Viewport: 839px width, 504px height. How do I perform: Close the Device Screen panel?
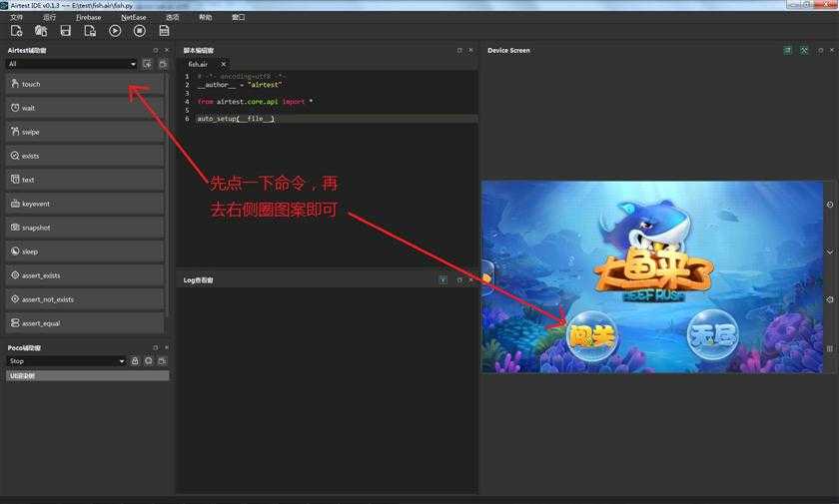[832, 50]
